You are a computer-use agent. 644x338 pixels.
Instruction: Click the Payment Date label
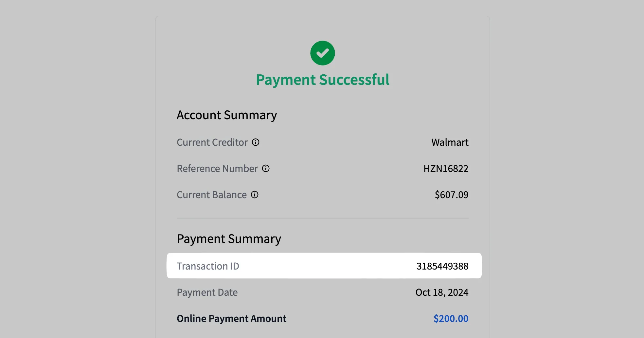click(x=207, y=292)
